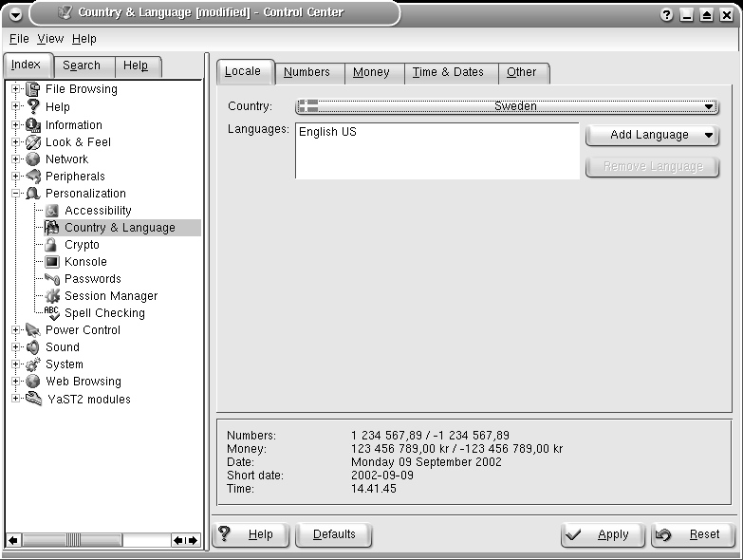Select Session Manager in the tree
This screenshot has width=743, height=560.
pyautogui.click(x=111, y=296)
